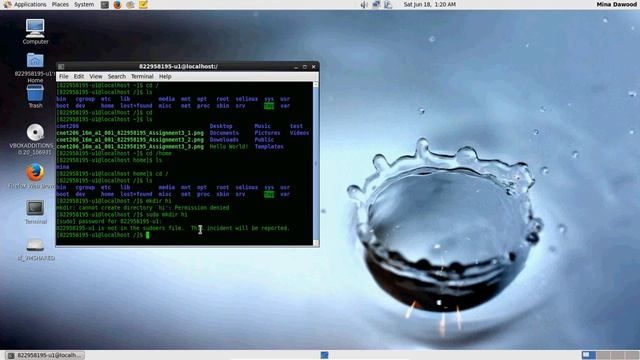Viewport: 640px width, 360px height.
Task: Open the 822958195-u1's Home folder icon
Action: [35, 67]
